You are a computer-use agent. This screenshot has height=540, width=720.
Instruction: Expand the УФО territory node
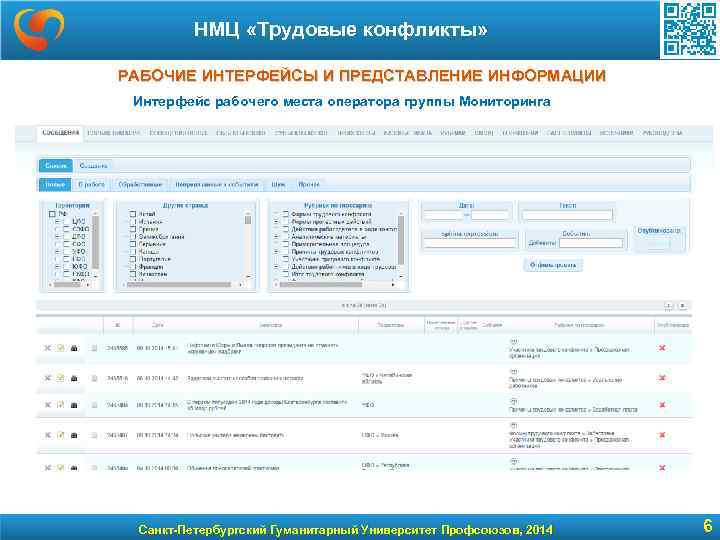click(58, 252)
